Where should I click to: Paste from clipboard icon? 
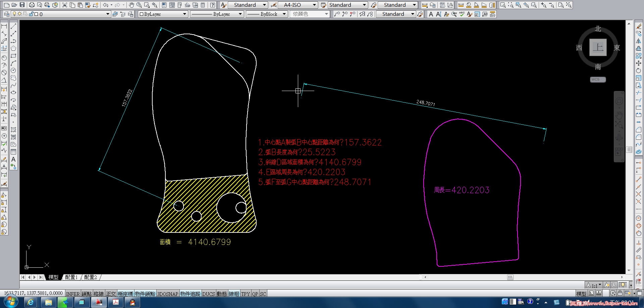point(80,5)
